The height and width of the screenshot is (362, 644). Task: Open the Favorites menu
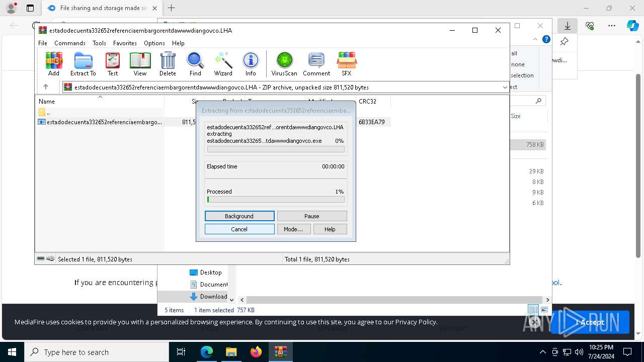point(125,43)
